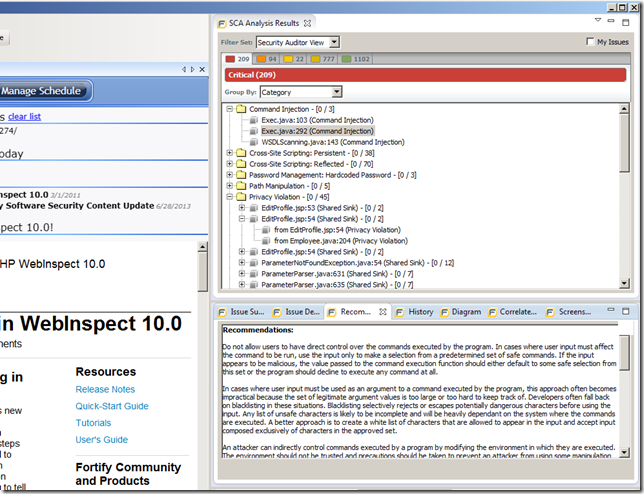Click the Exec.java:103 issue icon
Image resolution: width=644 pixels, height=494 pixels.
coord(254,120)
